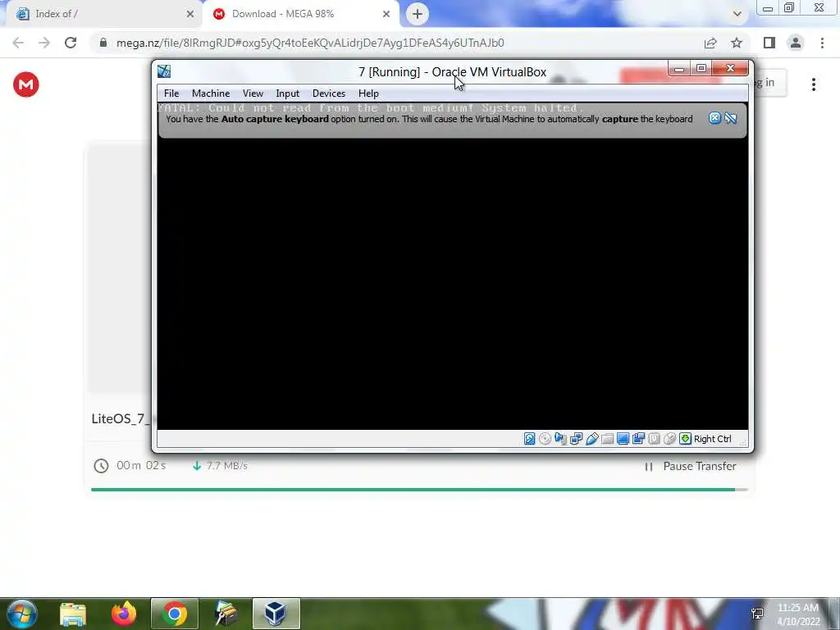Click the hard disk activity indicator icon
This screenshot has width=840, height=630.
click(529, 439)
